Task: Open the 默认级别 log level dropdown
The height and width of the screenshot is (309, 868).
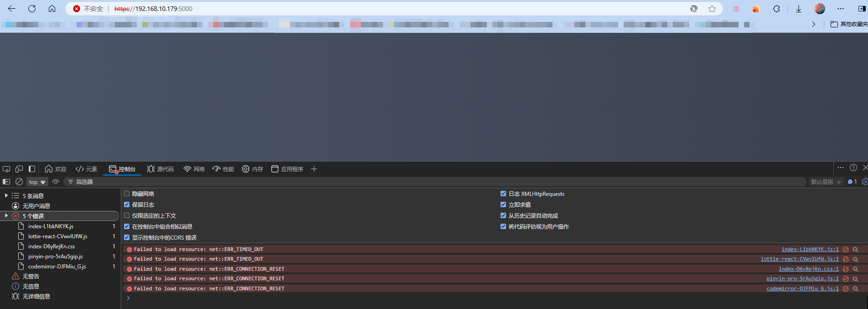Action: 826,182
